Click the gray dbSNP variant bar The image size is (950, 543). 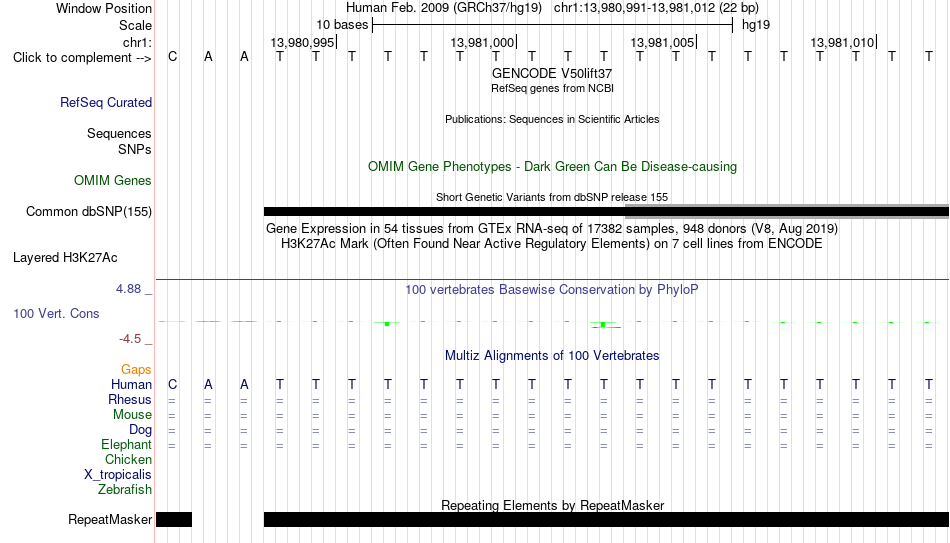click(x=787, y=210)
